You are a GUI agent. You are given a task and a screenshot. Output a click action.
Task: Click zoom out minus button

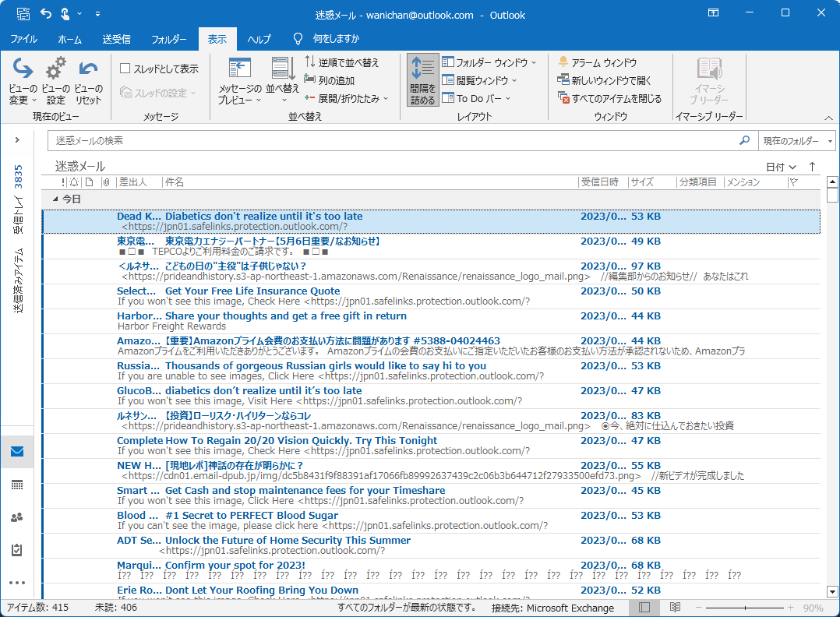698,608
